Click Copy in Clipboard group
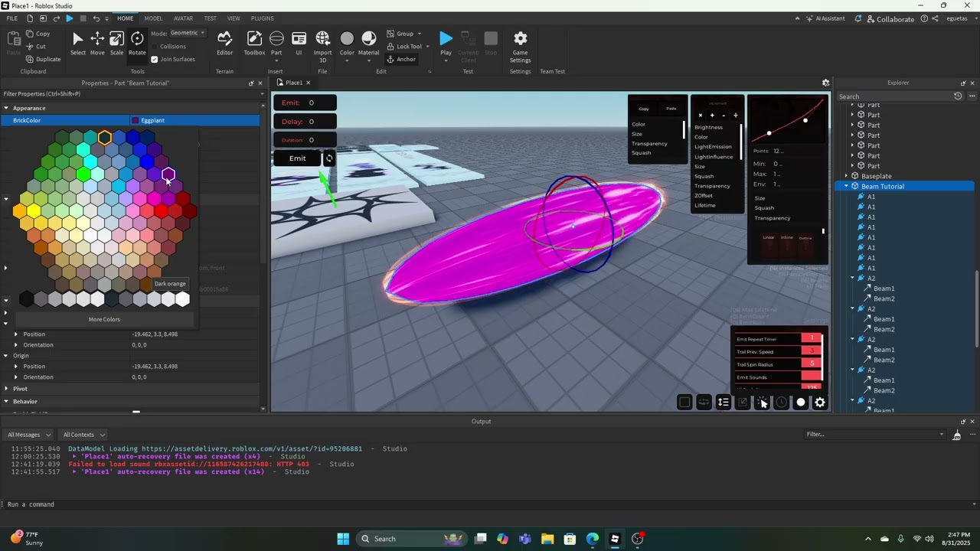The image size is (980, 551). coord(37,34)
